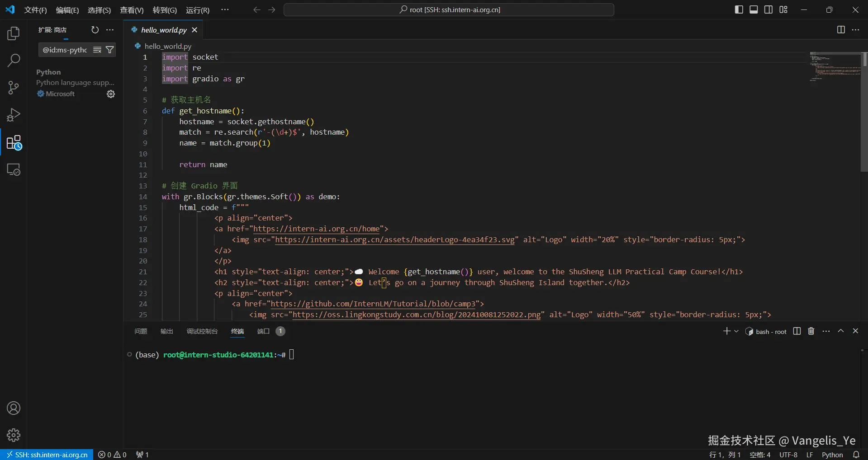868x460 pixels.
Task: Open the extensions filter menu
Action: (x=109, y=50)
